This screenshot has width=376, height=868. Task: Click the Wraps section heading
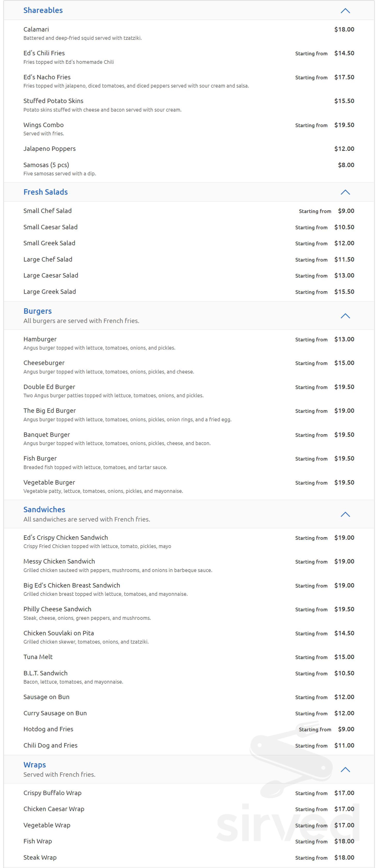tap(35, 765)
